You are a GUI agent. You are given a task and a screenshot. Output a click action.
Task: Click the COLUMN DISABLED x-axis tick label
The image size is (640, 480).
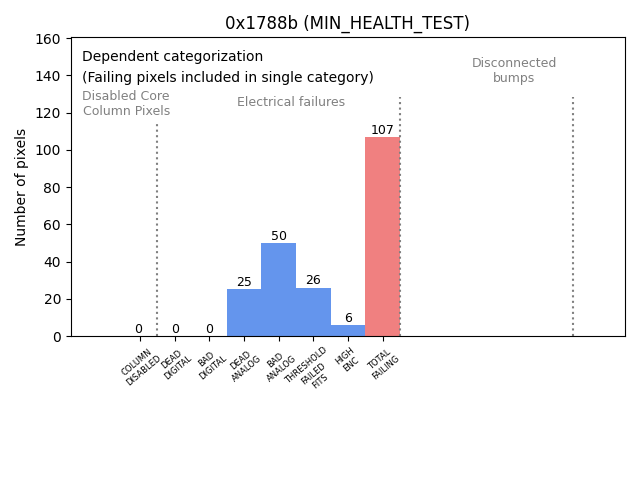(140, 366)
